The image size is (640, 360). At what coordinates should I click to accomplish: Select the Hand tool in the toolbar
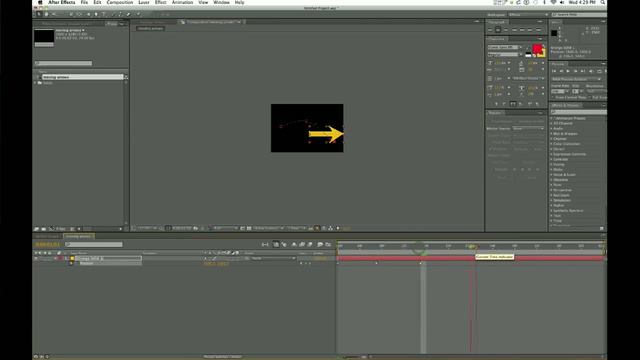click(46, 14)
